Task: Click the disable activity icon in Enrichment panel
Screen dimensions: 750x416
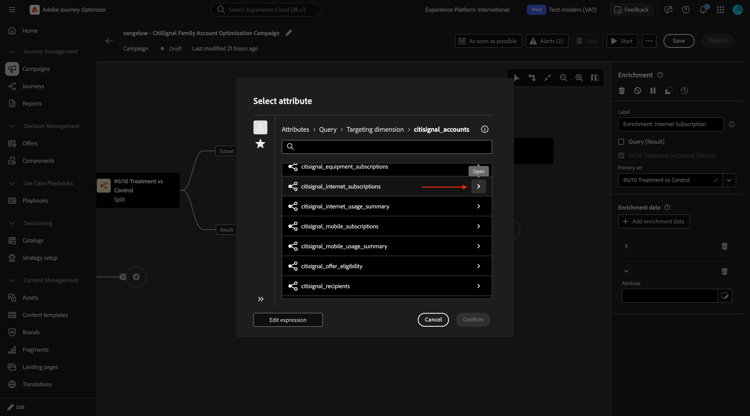Action: coord(638,91)
